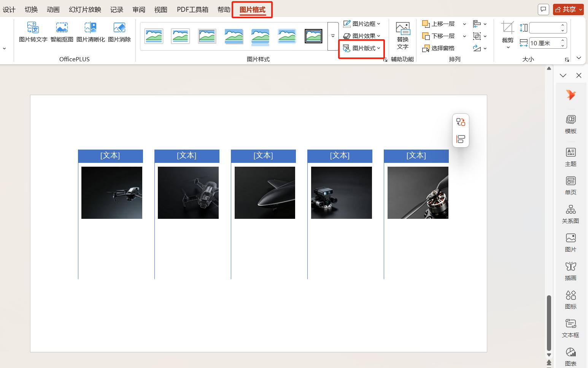Increase the width value with stepper

[563, 40]
